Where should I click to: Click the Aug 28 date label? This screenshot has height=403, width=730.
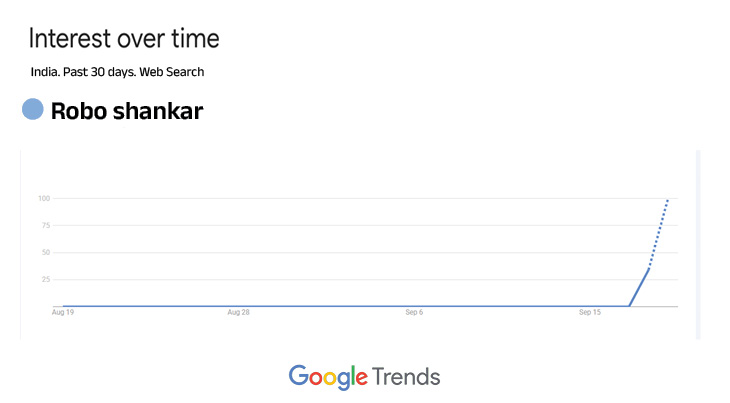coord(238,313)
